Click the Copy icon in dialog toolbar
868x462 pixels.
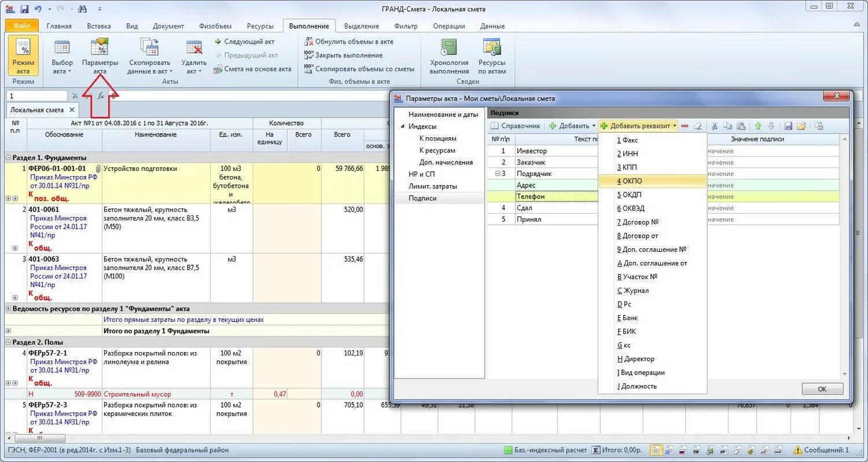tap(727, 126)
